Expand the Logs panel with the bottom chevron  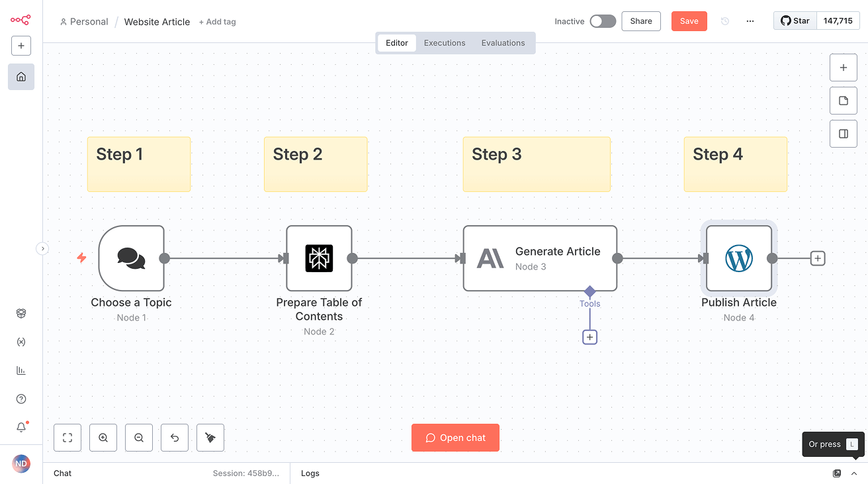pyautogui.click(x=853, y=473)
